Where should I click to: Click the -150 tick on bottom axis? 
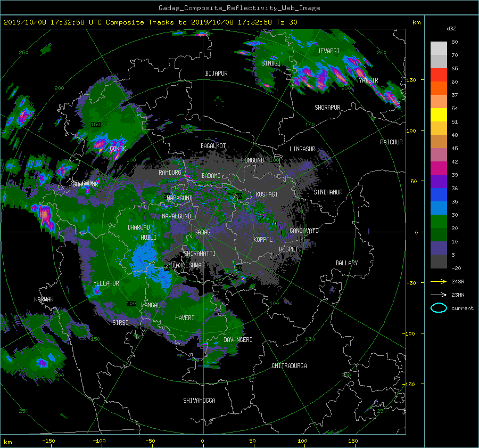48,441
